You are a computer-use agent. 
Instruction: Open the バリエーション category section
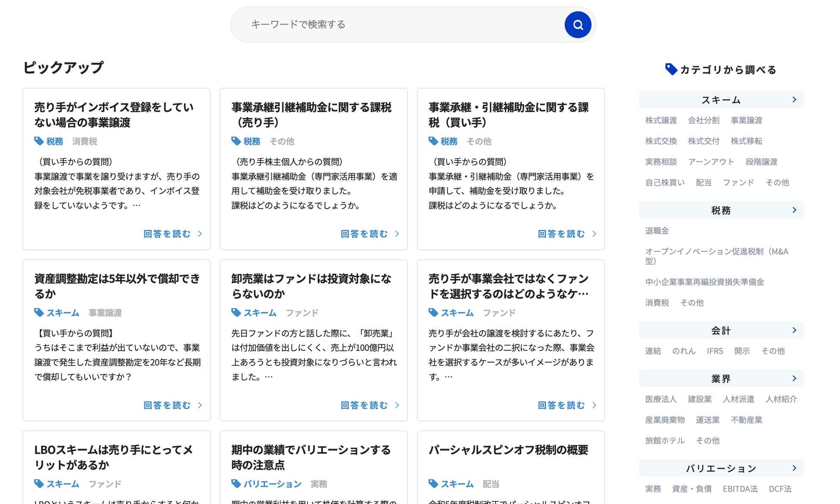tap(721, 468)
